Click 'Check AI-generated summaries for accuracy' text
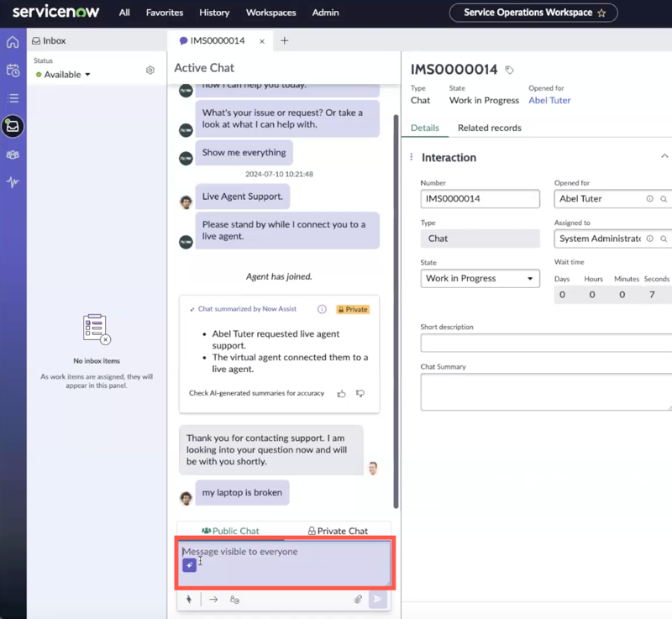 pyautogui.click(x=257, y=393)
